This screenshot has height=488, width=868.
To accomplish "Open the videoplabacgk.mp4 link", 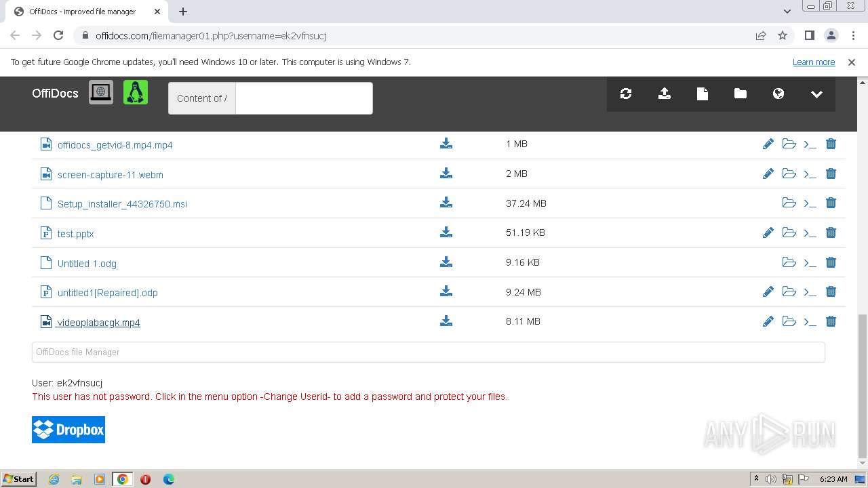I will coord(98,323).
